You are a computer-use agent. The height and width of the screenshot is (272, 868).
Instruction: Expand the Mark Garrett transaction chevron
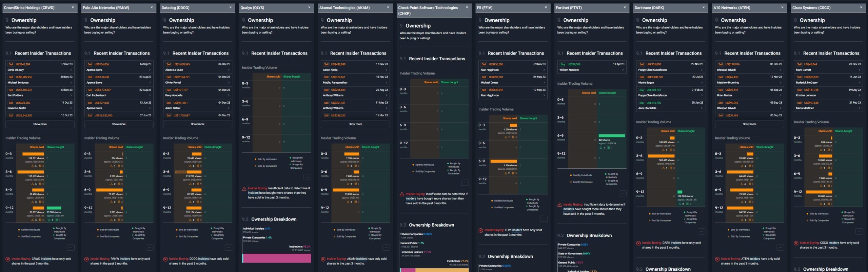pyautogui.click(x=859, y=70)
